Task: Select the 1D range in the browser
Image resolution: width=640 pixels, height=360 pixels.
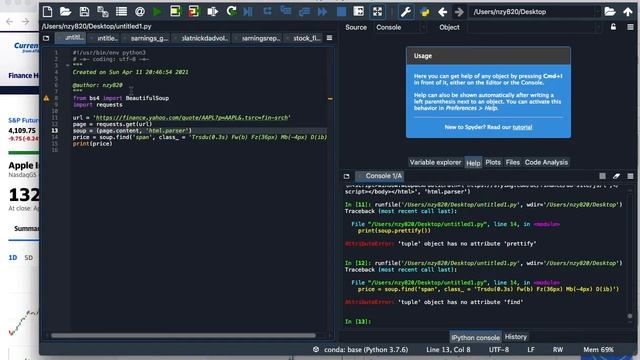Action: coord(13,258)
